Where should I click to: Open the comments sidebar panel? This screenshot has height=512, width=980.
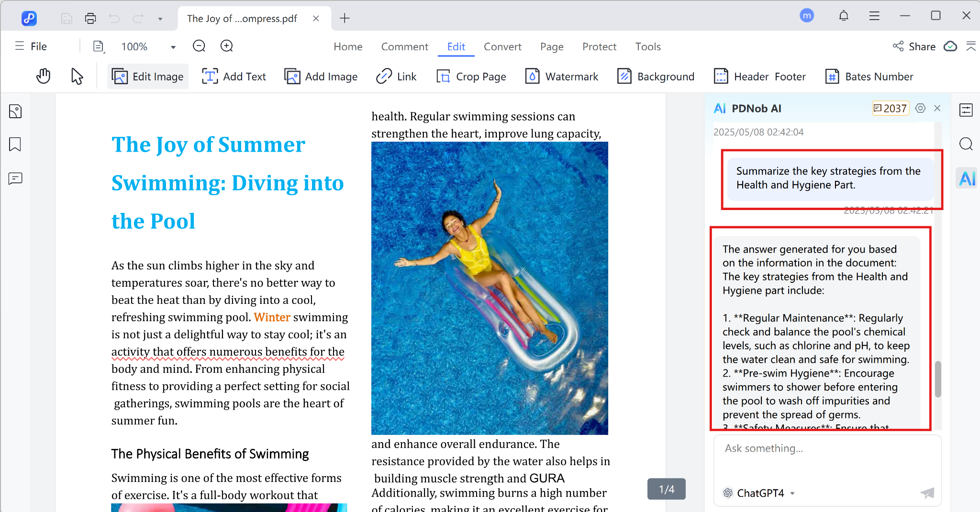(x=15, y=178)
